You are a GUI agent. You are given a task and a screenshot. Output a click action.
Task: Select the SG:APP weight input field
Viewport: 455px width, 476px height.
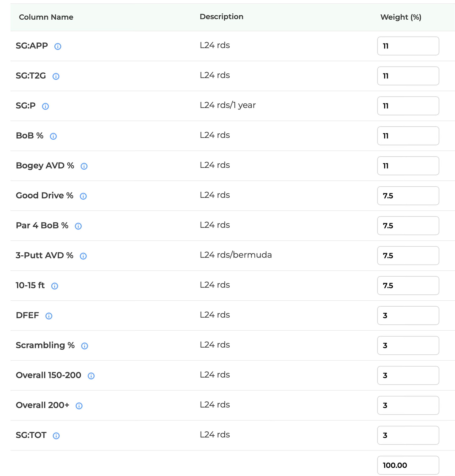[408, 46]
